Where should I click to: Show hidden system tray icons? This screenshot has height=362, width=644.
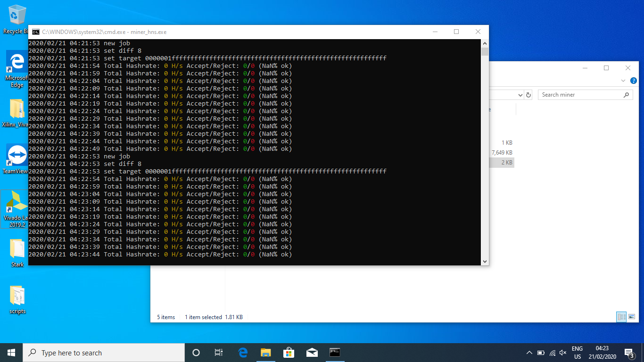click(x=529, y=353)
